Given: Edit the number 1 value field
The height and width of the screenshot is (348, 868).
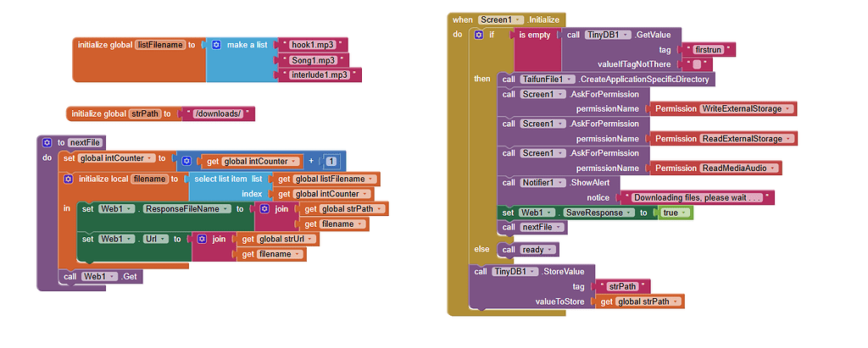Looking at the screenshot, I should tap(331, 162).
